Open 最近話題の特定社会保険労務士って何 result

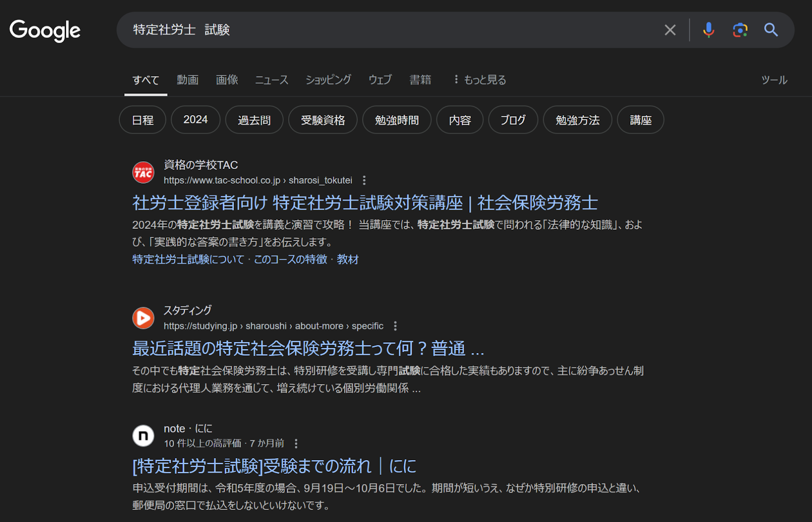308,349
